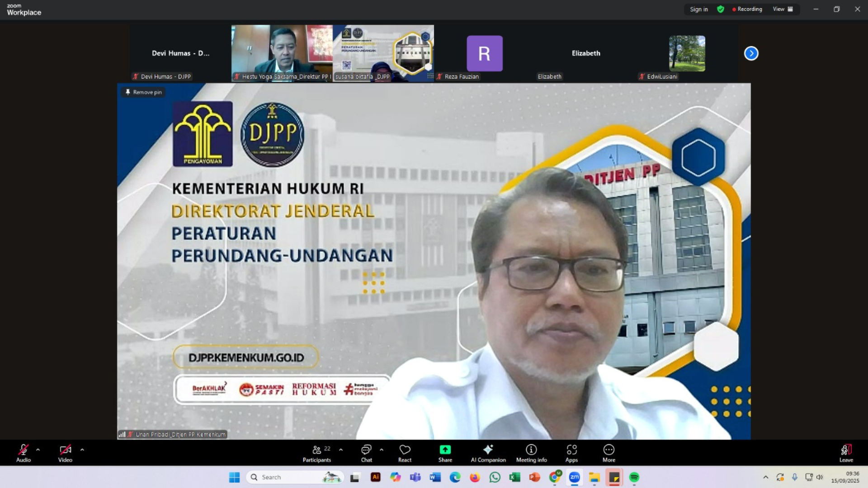Click Remove pin on the video

143,92
